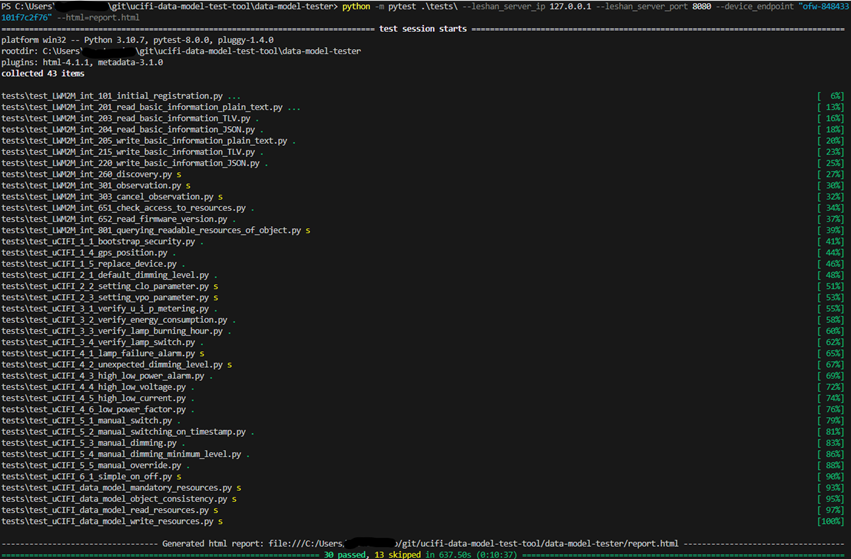Image resolution: width=851 pixels, height=559 pixels.
Task: Click test_LWM2M_int_101_initial_registration.py line
Action: (x=112, y=96)
